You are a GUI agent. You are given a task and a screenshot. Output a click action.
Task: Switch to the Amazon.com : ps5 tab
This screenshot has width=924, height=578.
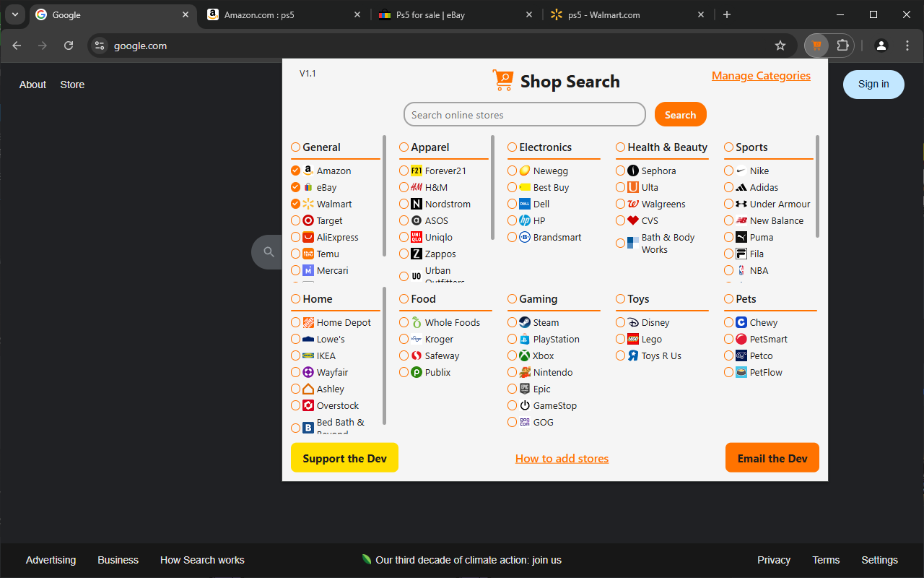tap(284, 14)
